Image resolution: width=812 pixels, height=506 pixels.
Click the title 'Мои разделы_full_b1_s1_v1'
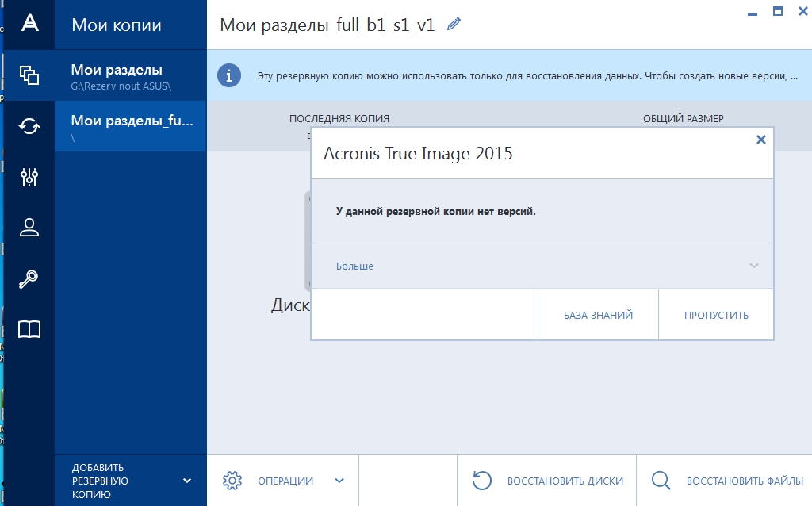(x=327, y=25)
